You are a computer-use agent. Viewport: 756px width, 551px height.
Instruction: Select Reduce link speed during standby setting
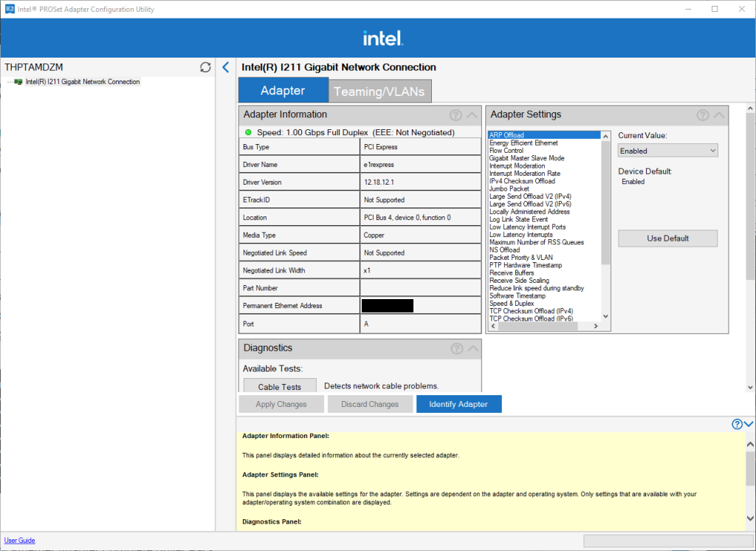[537, 288]
